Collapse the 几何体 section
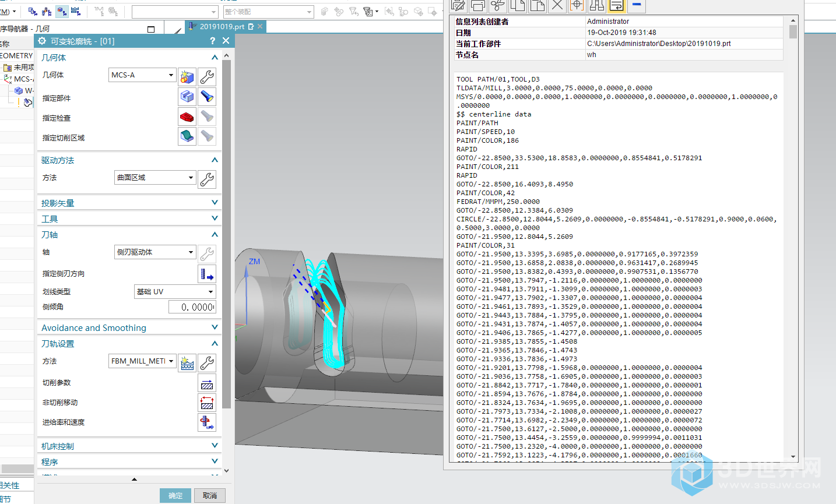 coord(215,57)
